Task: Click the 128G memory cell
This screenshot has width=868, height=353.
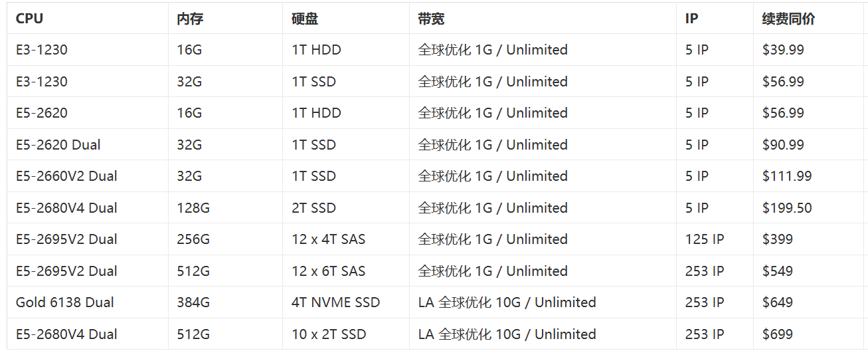Action: (226, 208)
